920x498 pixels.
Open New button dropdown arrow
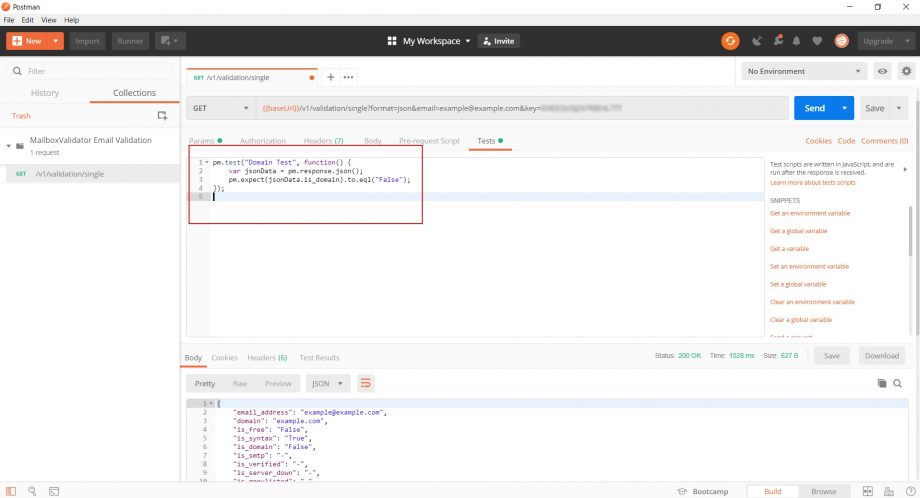(x=55, y=41)
